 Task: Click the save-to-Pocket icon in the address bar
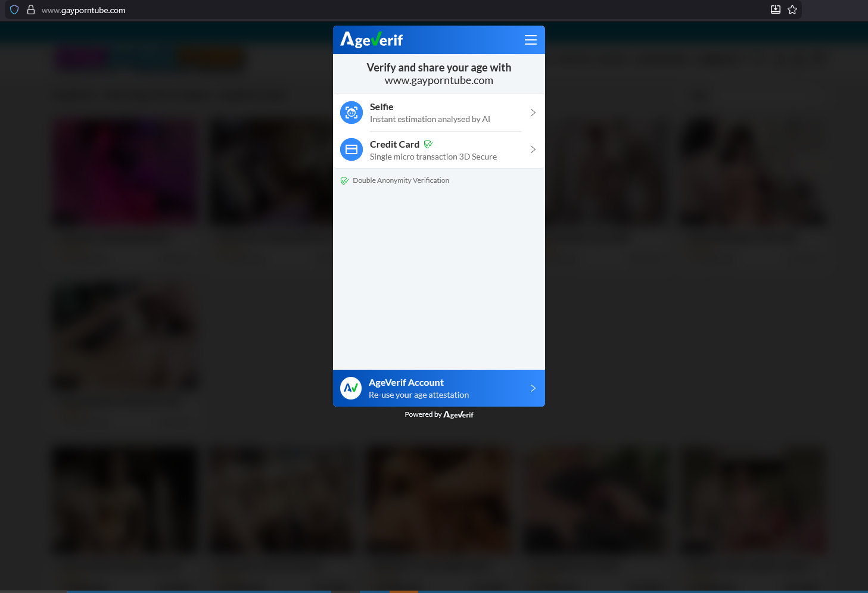pyautogui.click(x=776, y=10)
